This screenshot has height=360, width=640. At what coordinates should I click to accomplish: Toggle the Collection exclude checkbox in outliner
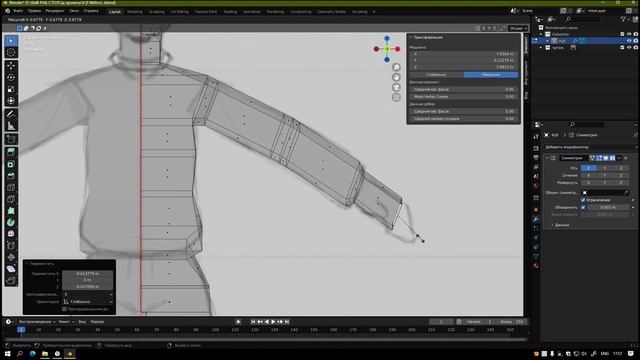pyautogui.click(x=622, y=34)
